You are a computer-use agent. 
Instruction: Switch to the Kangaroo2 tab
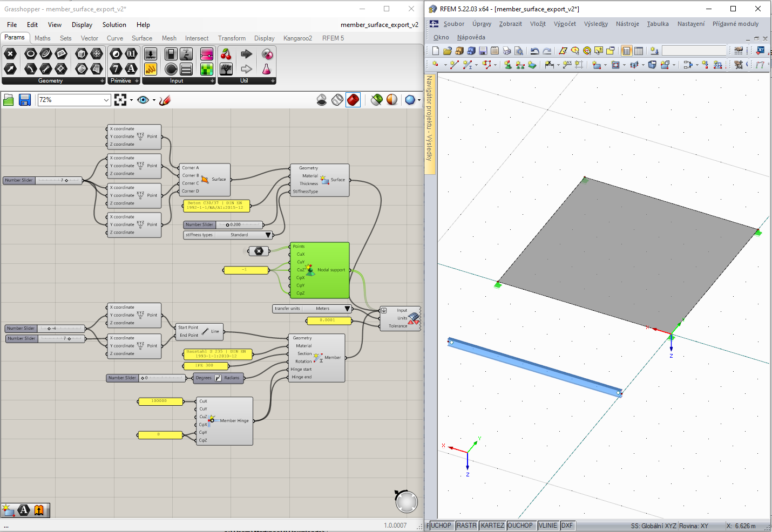[297, 38]
